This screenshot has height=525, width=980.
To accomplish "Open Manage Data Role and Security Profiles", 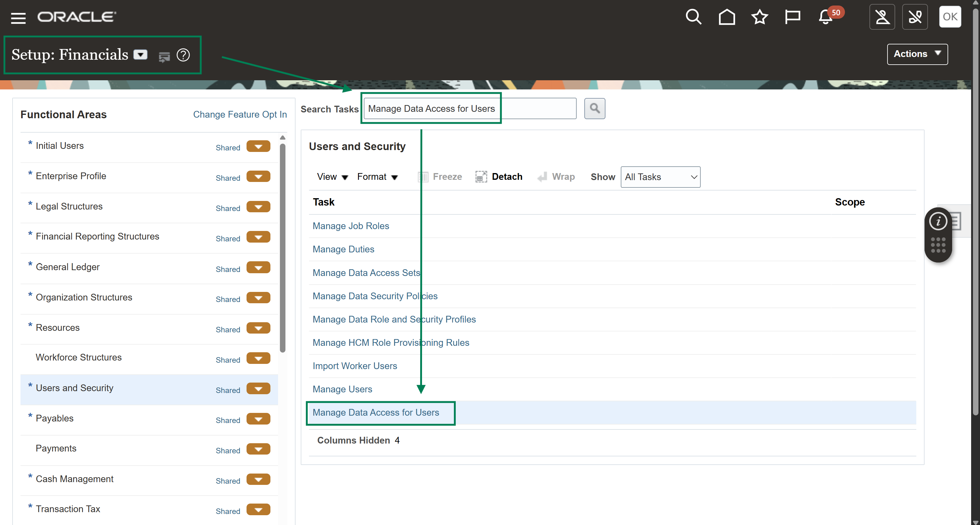I will (x=394, y=319).
